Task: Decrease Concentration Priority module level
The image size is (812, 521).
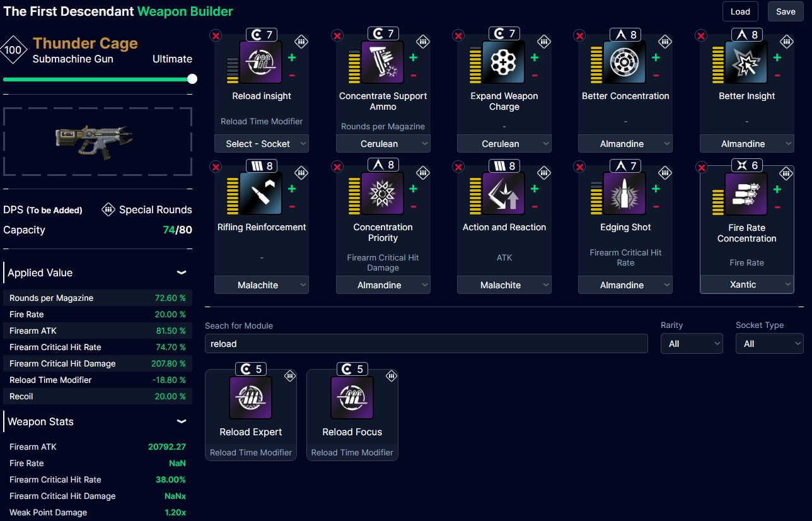Action: click(413, 207)
